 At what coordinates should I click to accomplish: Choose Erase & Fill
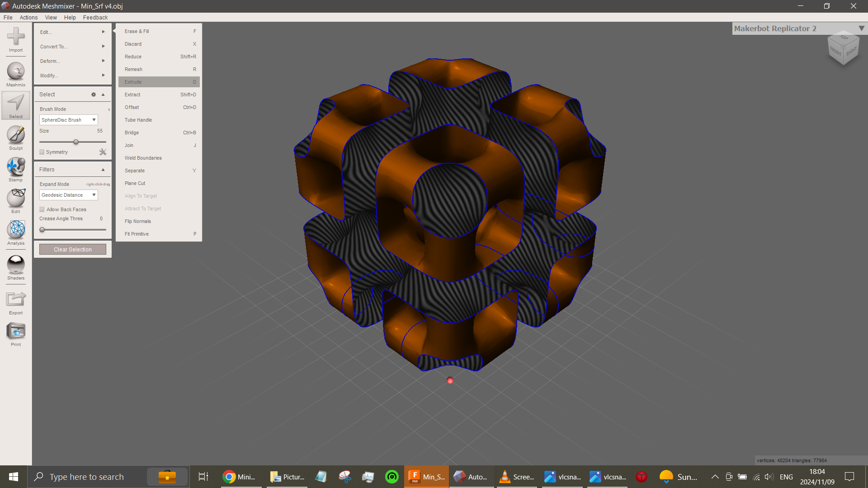pos(159,31)
